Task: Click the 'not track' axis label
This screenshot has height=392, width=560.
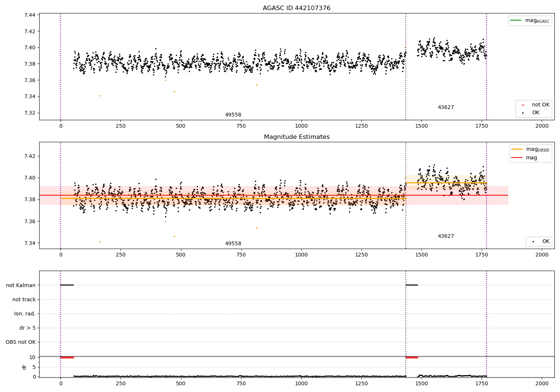Action: click(24, 299)
